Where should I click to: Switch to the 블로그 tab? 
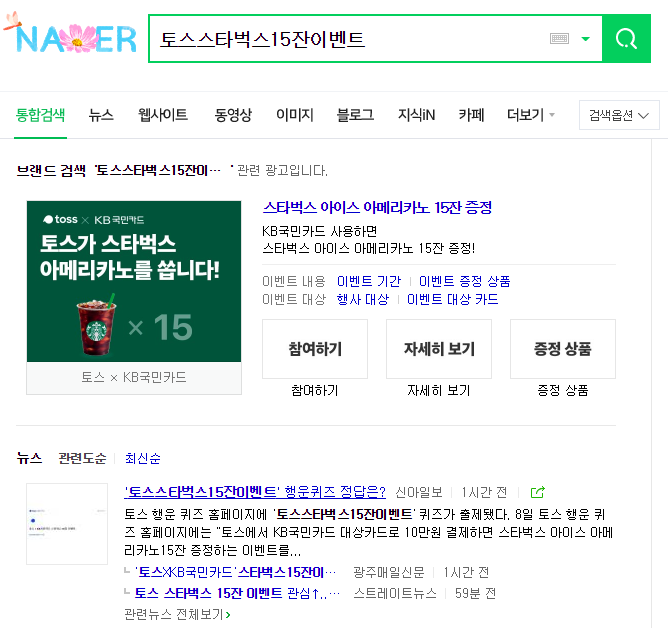point(355,115)
